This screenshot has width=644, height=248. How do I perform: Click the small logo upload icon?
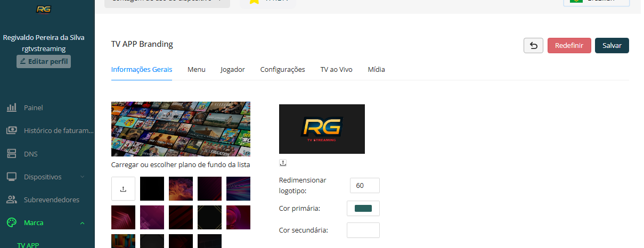pos(283,163)
